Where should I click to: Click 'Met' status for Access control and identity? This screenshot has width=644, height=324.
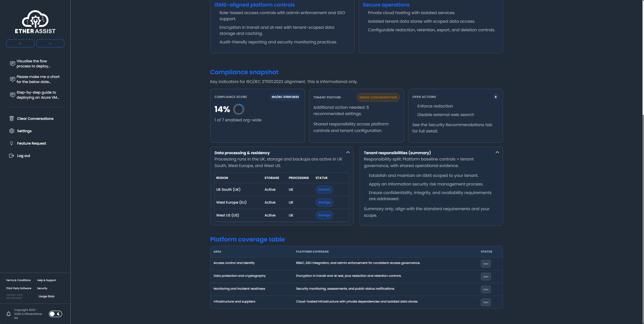[486, 264]
